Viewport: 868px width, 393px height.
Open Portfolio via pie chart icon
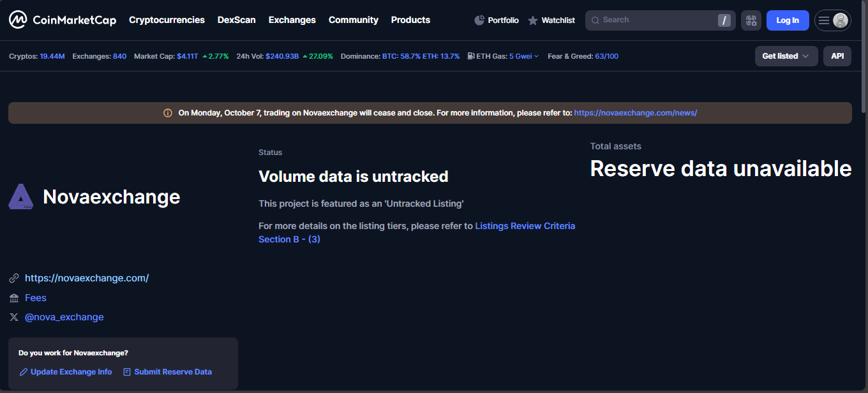coord(480,20)
